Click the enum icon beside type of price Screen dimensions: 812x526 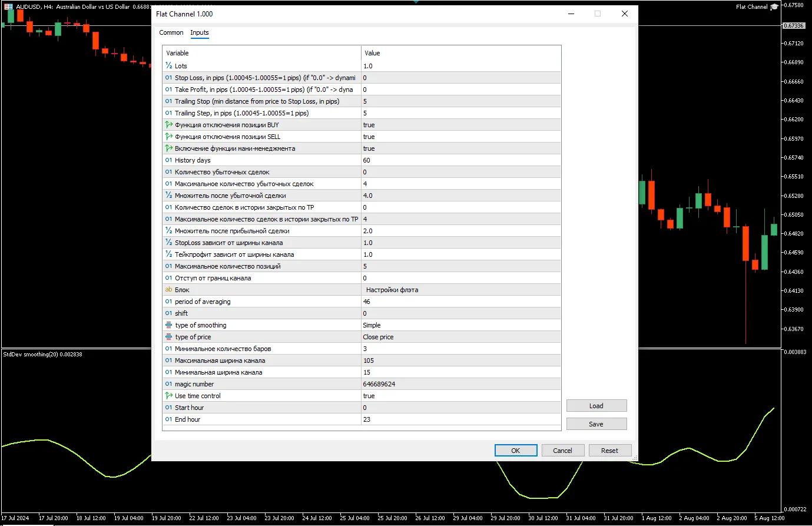(x=169, y=337)
